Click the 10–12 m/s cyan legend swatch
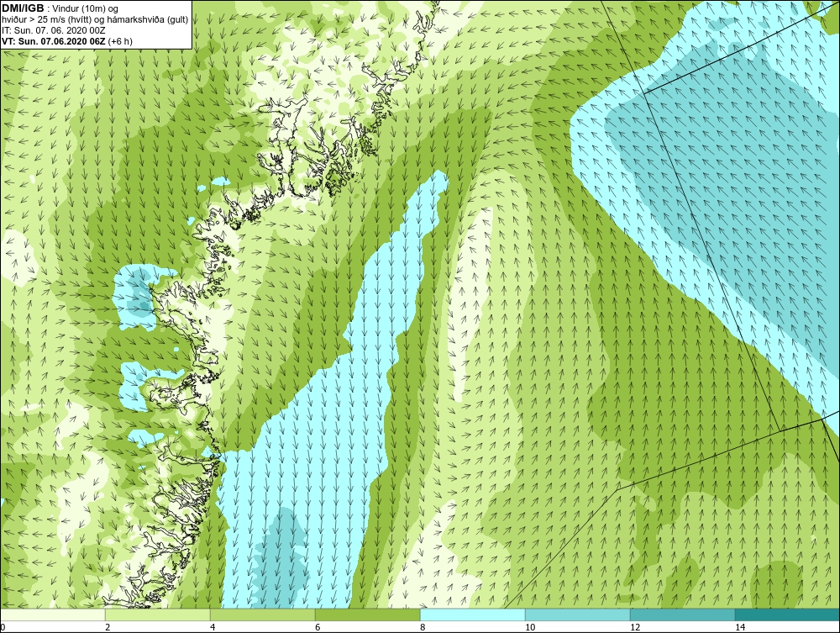 tap(578, 615)
